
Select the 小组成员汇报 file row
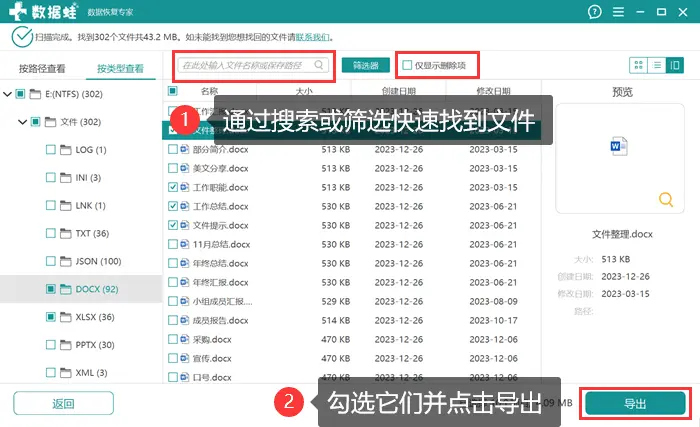coord(351,301)
